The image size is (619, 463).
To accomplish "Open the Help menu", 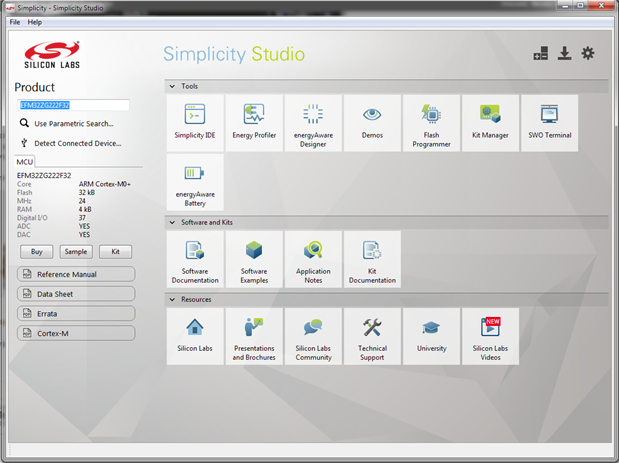I will tap(34, 22).
